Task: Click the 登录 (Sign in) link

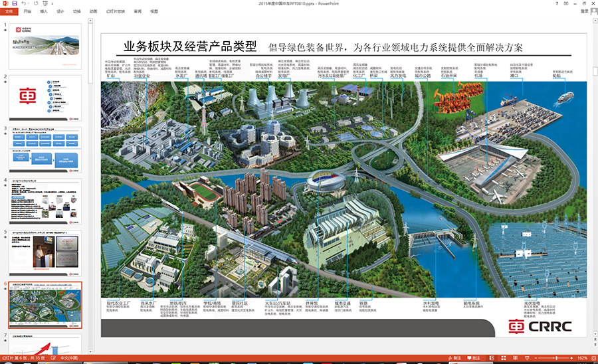Action: coord(584,11)
